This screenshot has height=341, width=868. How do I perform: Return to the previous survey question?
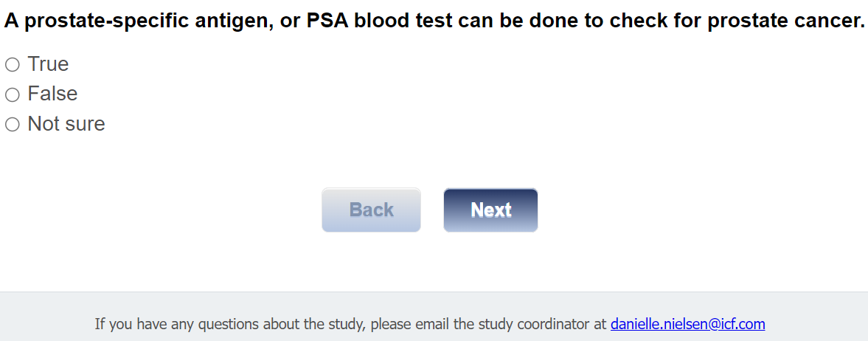tap(371, 210)
